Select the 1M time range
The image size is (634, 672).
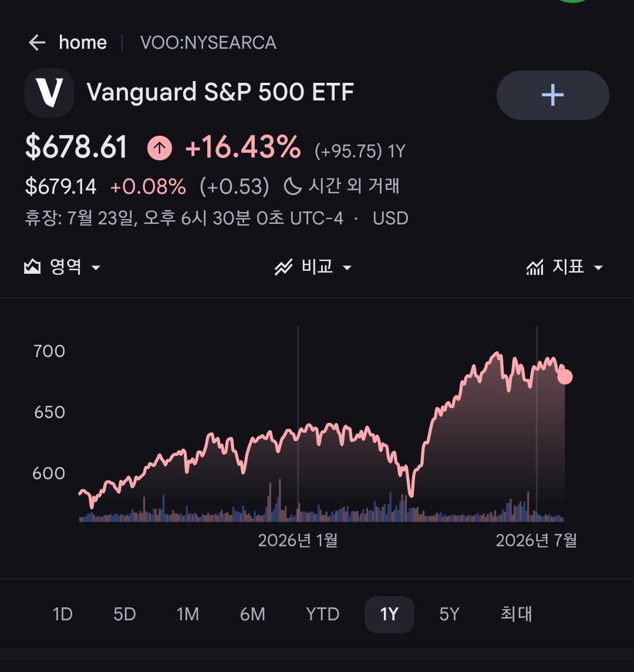188,614
